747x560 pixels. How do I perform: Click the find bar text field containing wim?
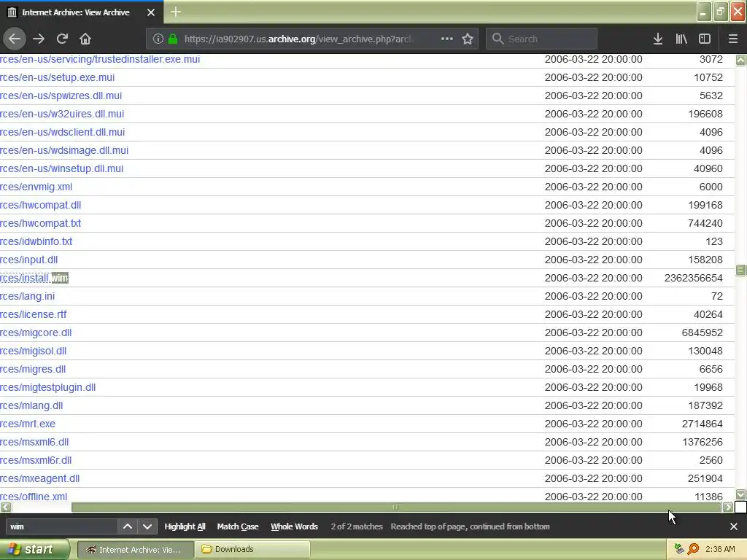coord(62,526)
